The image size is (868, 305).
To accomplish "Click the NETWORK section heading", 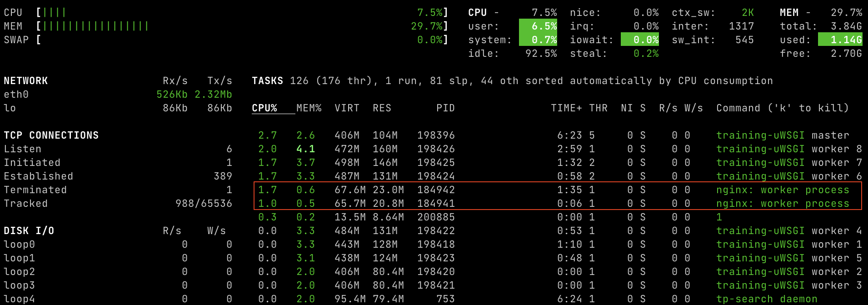I will coord(26,81).
